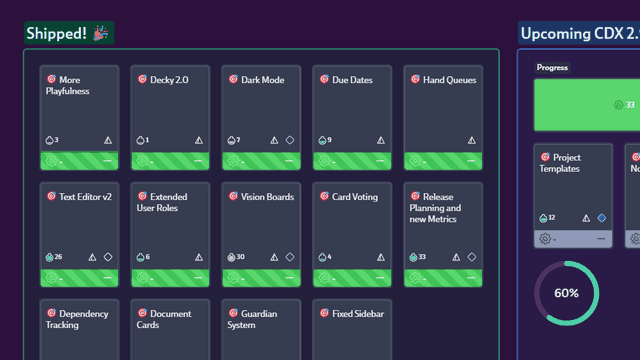Click the Progress label
640x360 pixels.
[x=552, y=67]
